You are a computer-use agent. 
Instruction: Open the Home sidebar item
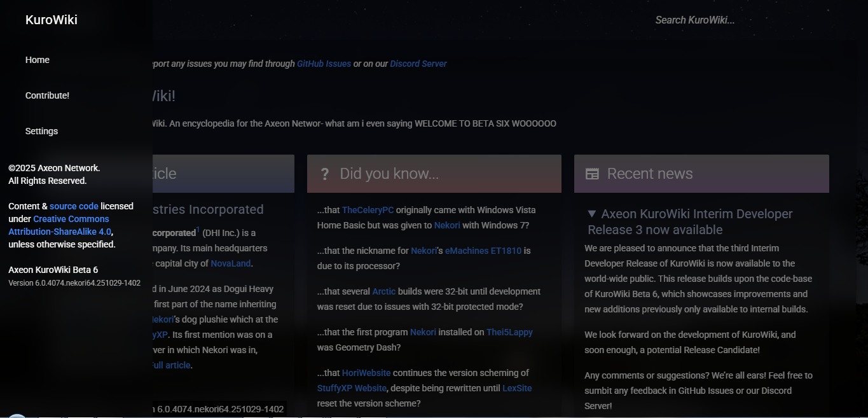coord(38,60)
